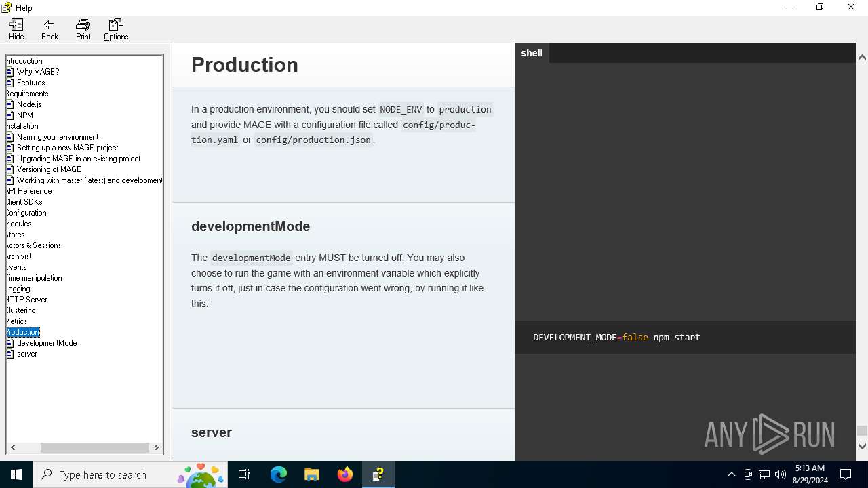Viewport: 868px width, 488px height.
Task: Select the highlighted Production node
Action: pyautogui.click(x=23, y=332)
